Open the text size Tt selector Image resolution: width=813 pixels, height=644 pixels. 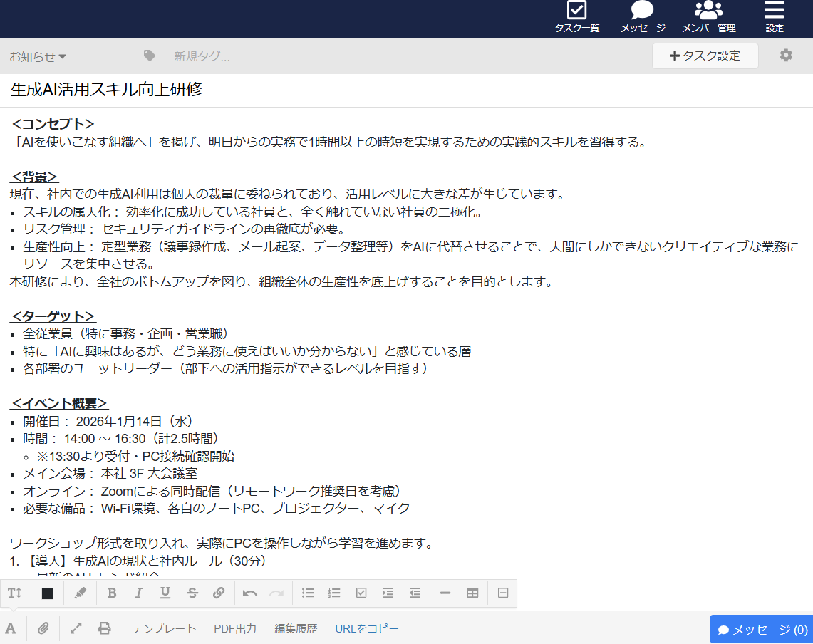tap(15, 593)
